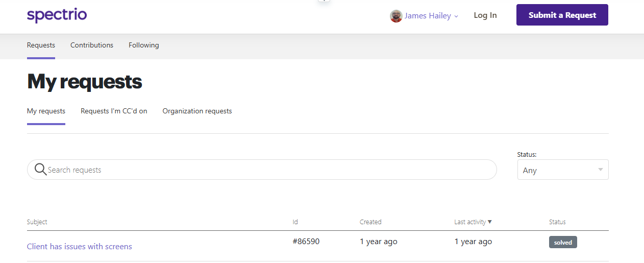
Task: Switch to the Following tab
Action: click(144, 45)
